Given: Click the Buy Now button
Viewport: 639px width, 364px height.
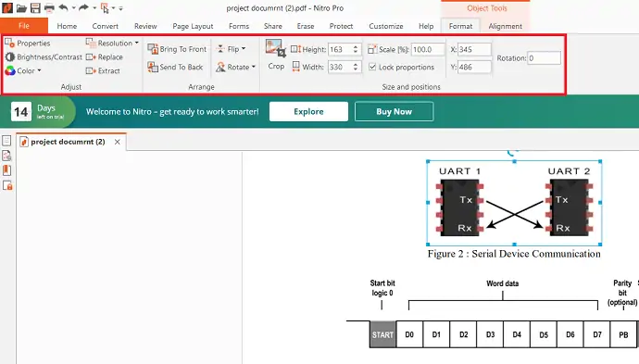Looking at the screenshot, I should [x=394, y=112].
